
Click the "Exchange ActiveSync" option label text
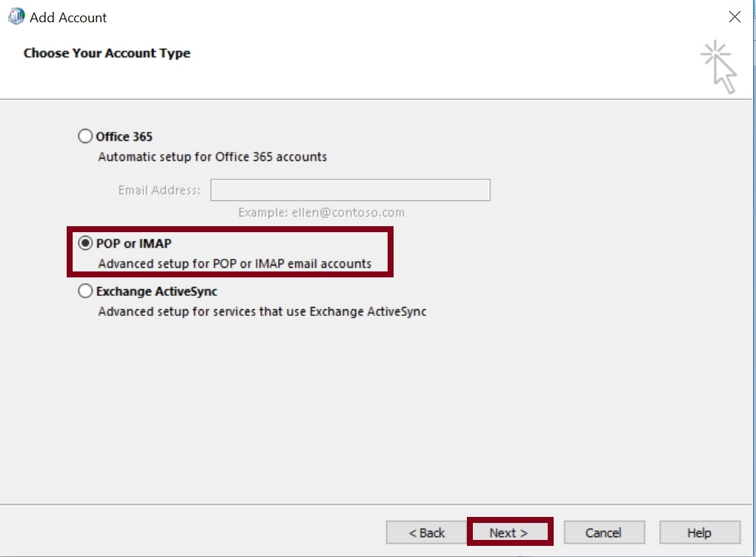coord(156,291)
